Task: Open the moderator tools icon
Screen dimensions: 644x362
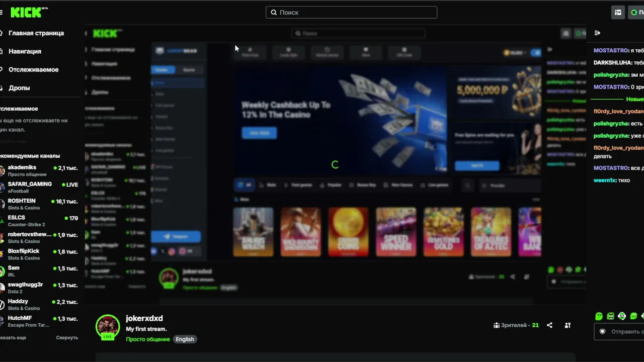Action: coord(568,325)
